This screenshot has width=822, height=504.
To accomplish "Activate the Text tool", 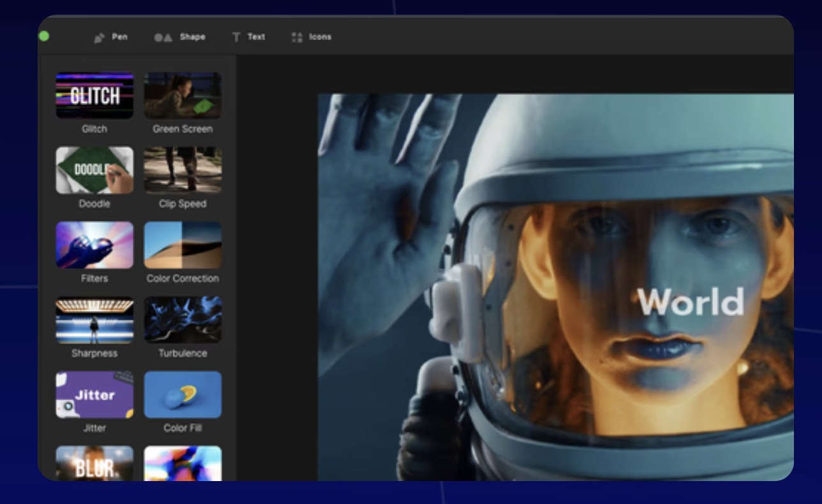I will pyautogui.click(x=248, y=37).
